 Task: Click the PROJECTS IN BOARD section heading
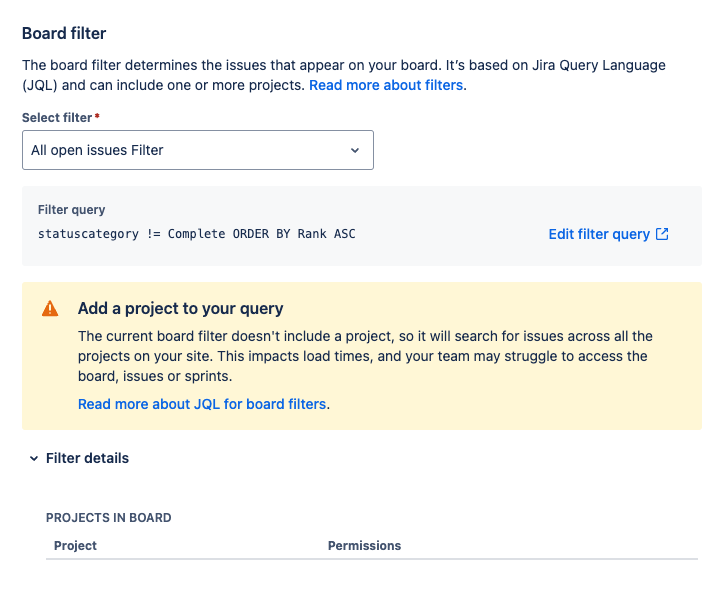click(108, 517)
